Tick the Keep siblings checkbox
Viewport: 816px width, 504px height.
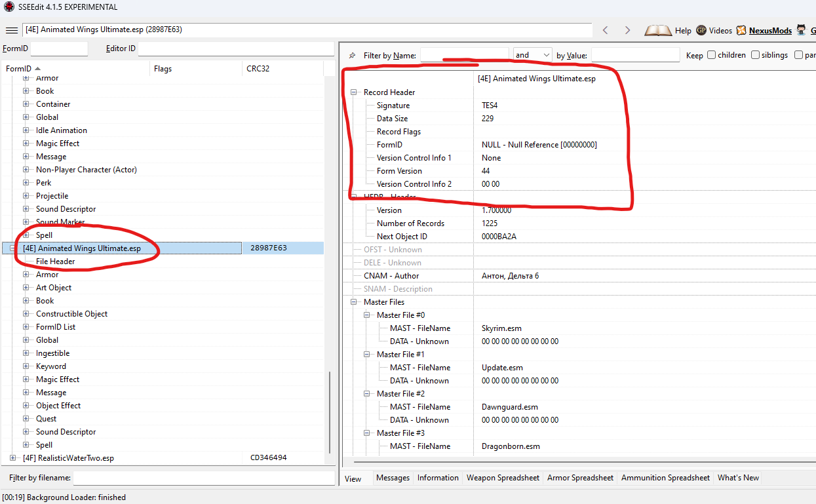755,55
